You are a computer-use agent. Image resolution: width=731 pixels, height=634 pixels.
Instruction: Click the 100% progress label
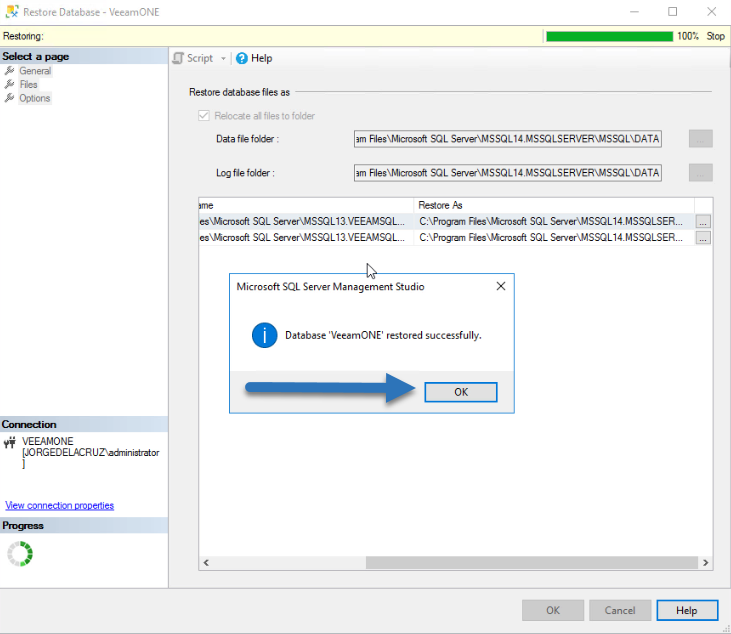tap(688, 36)
